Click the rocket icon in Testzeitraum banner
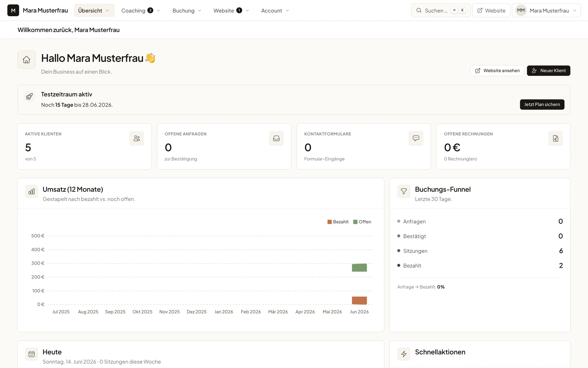 (29, 96)
